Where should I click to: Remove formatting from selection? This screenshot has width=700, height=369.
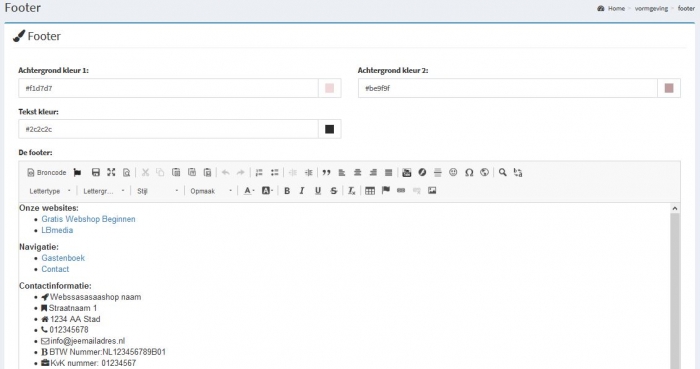(352, 191)
